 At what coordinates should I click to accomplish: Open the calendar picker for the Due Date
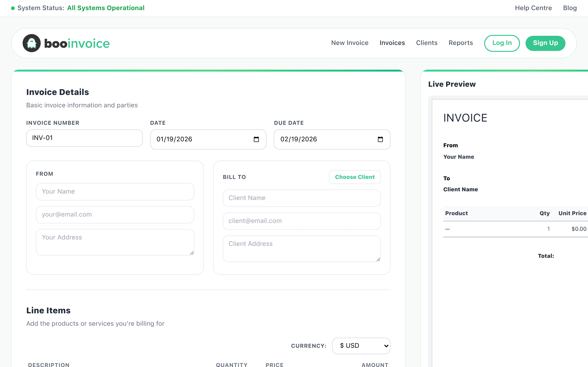pos(380,139)
